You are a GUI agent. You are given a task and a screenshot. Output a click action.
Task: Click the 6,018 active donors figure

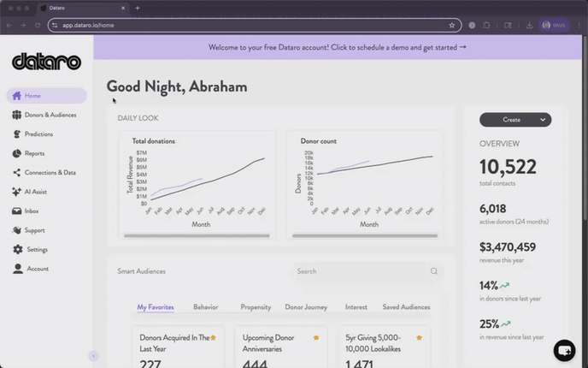tap(493, 209)
